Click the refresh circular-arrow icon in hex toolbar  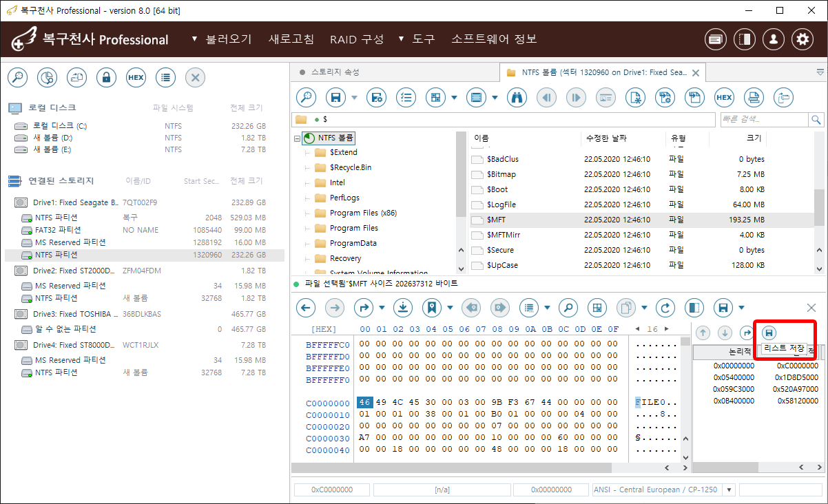click(665, 307)
